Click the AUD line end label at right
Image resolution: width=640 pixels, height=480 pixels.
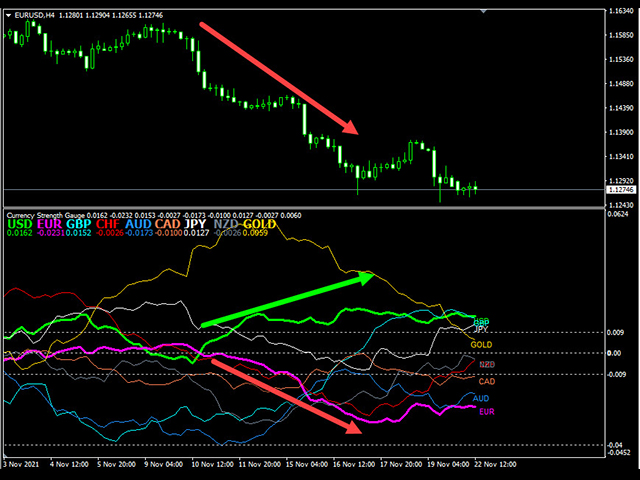pos(482,398)
